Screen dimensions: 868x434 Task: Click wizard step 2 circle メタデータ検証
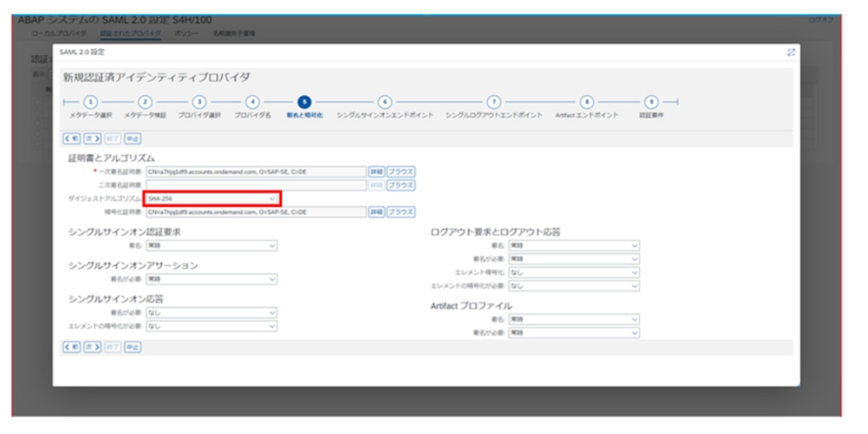[x=145, y=102]
